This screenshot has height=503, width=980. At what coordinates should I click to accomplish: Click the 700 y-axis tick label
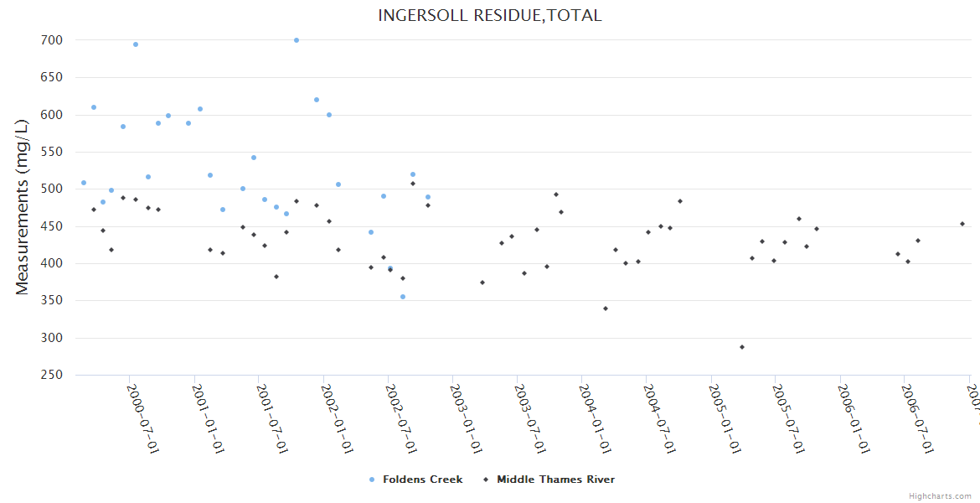[52, 40]
